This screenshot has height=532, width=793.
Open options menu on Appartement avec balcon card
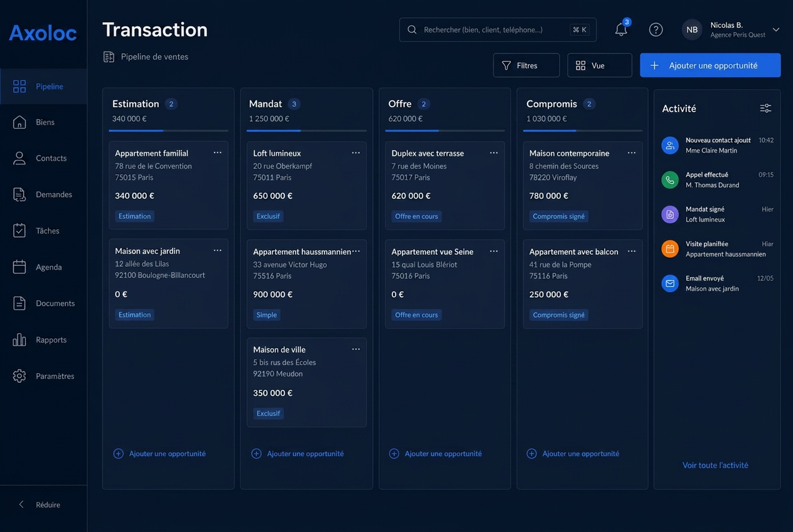tap(632, 252)
